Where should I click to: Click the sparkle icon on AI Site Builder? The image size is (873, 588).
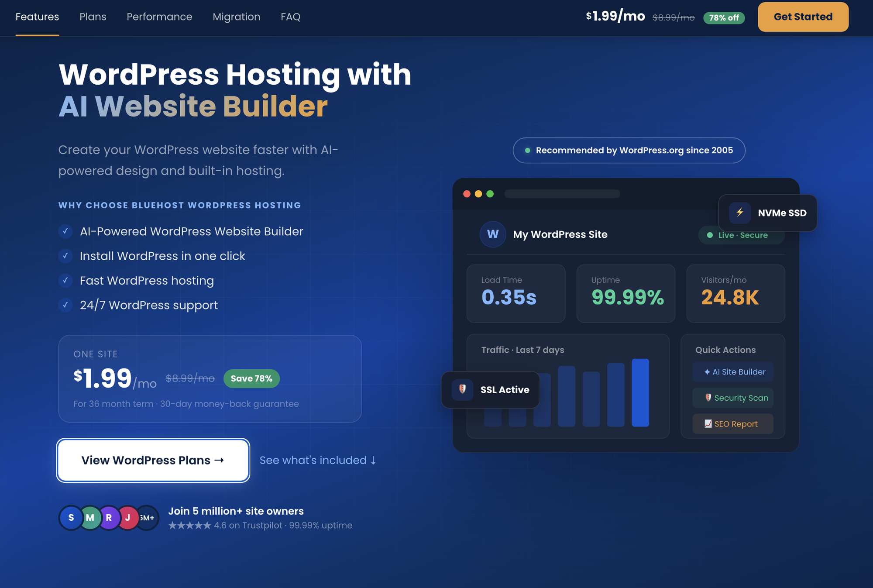point(707,372)
